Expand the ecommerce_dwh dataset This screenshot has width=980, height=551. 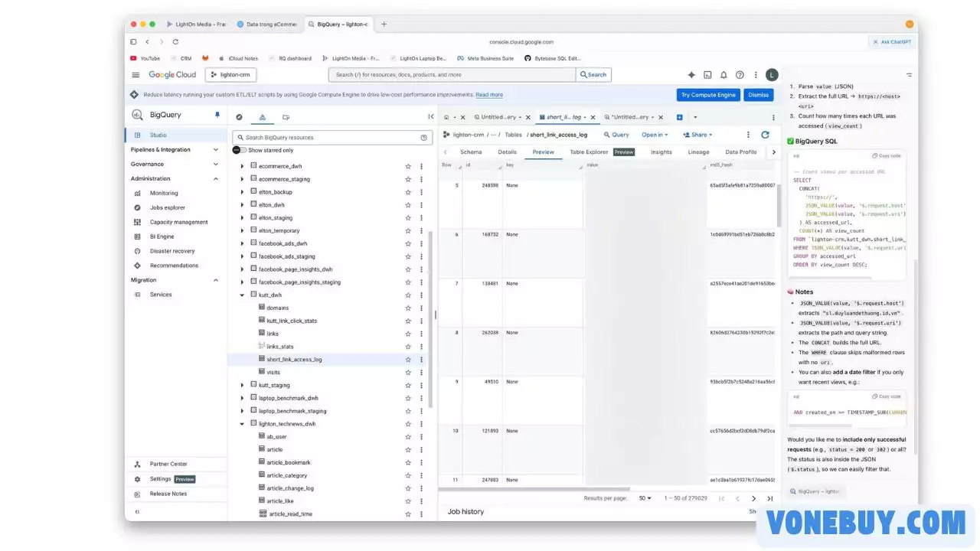tap(243, 166)
